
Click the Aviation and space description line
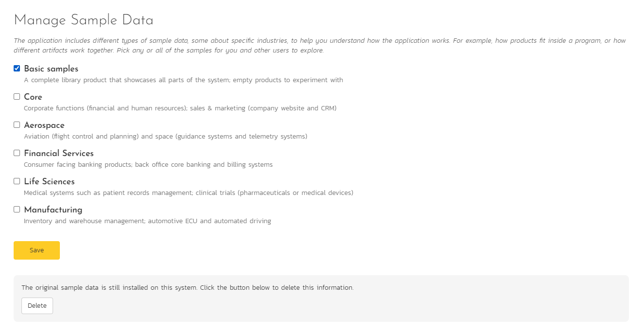[166, 137]
